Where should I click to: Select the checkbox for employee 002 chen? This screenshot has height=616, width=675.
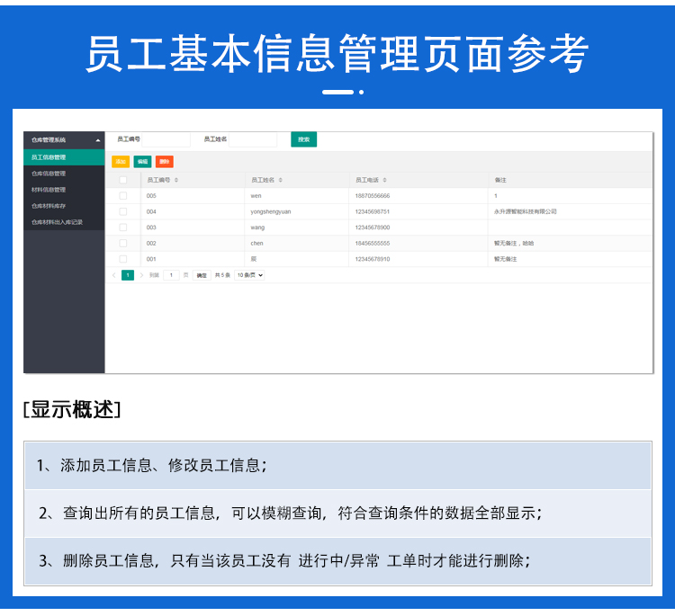point(123,243)
